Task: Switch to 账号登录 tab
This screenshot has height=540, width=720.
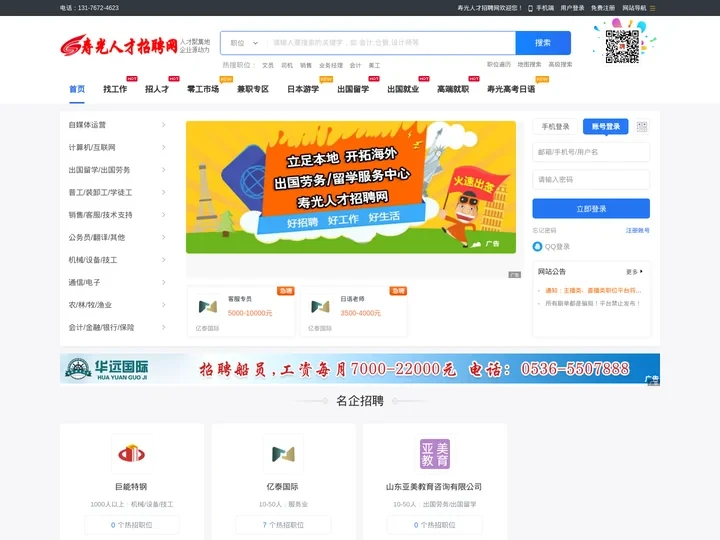Action: (x=606, y=127)
